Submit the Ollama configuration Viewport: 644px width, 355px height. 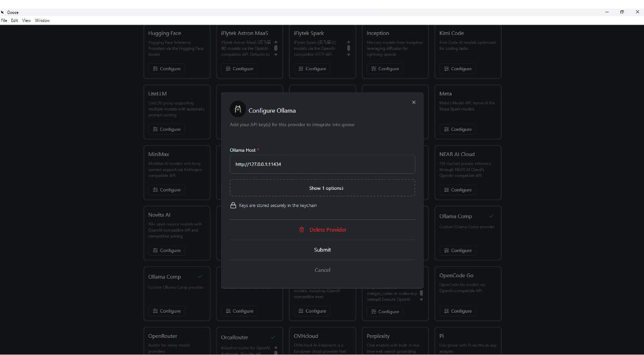pos(322,250)
